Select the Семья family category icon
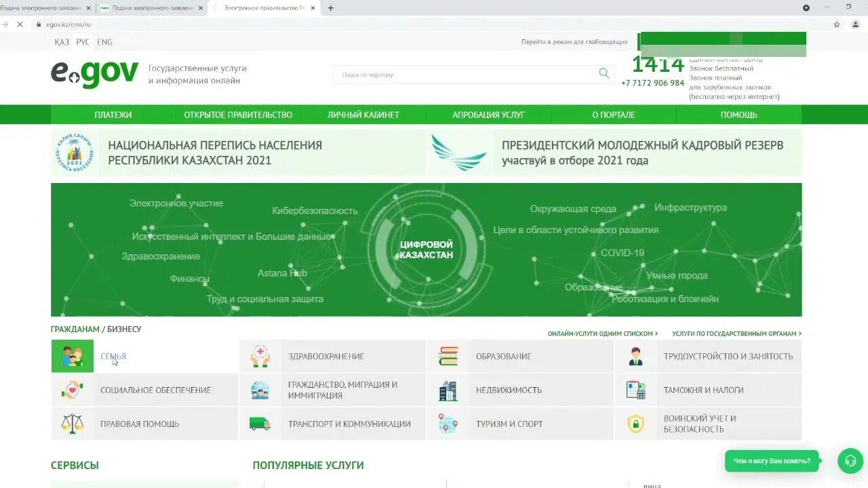868x488 pixels. tap(72, 355)
